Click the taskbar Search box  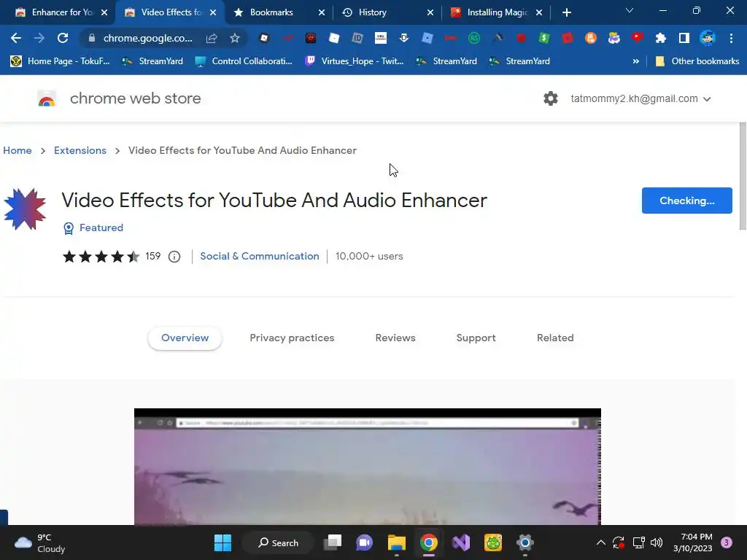coord(278,542)
